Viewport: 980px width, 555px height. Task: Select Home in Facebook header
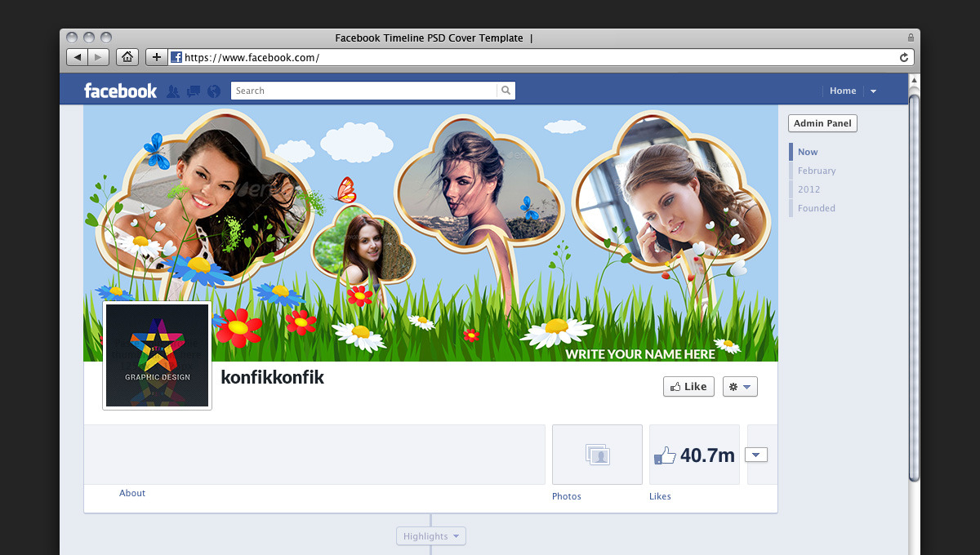pos(843,91)
